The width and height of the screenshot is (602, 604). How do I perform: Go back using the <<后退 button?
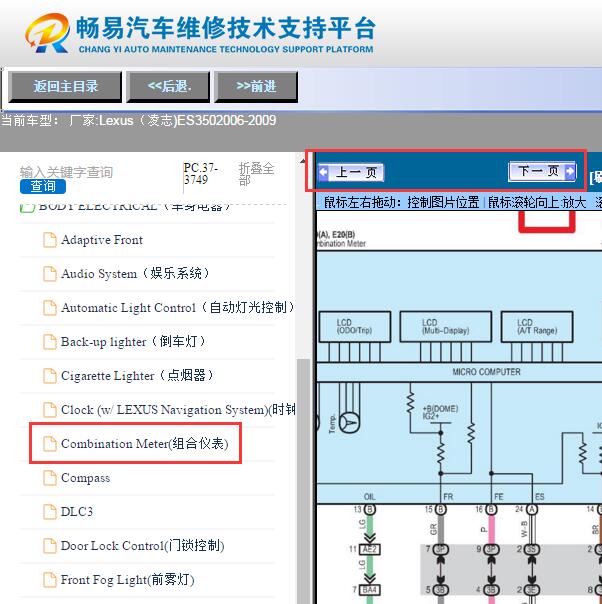click(169, 86)
